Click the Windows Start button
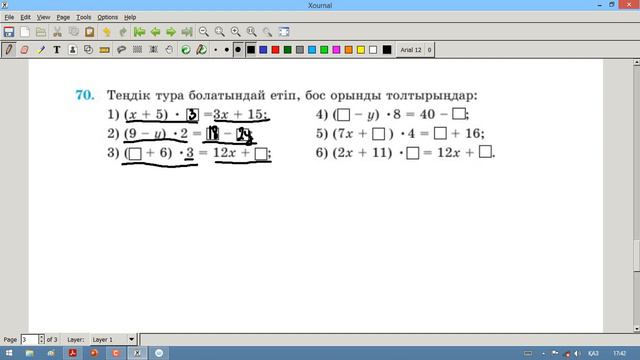Viewport: 640px width, 360px height. (x=9, y=353)
